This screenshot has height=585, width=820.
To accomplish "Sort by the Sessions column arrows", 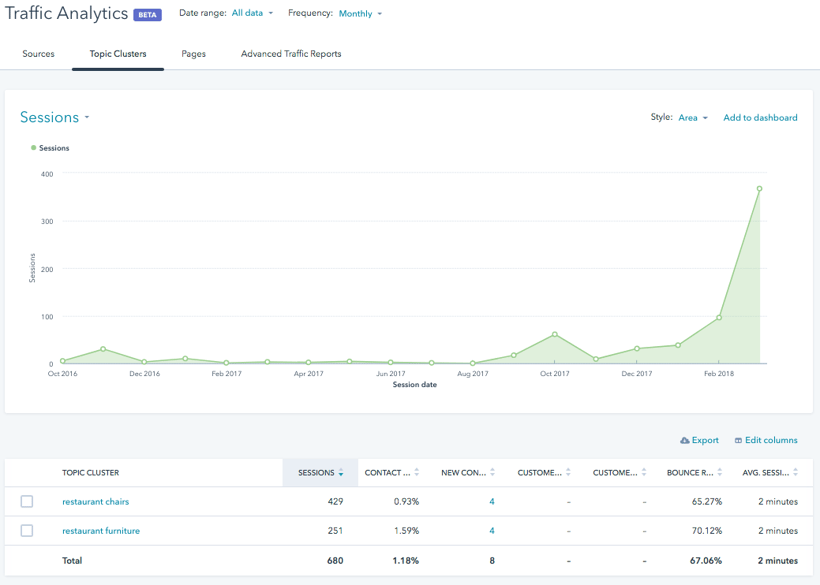I will click(341, 473).
